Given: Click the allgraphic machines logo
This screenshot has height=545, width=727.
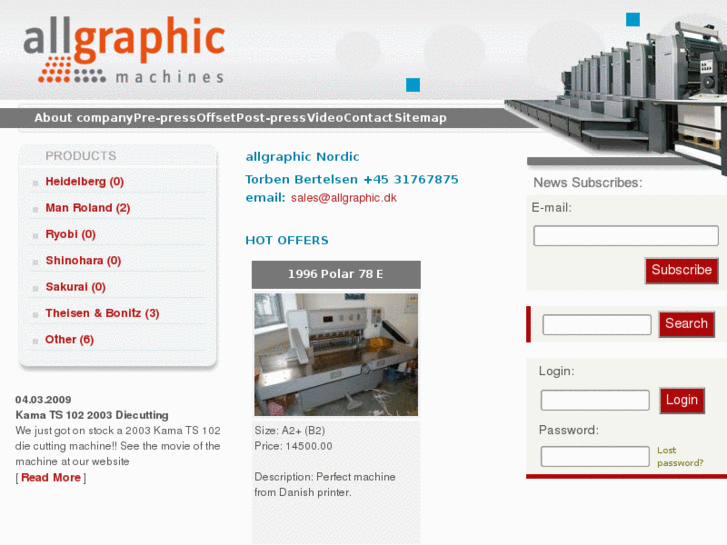Looking at the screenshot, I should tap(124, 50).
